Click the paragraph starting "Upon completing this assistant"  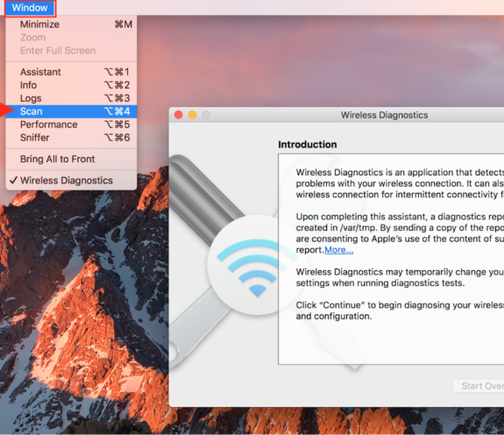point(400,233)
